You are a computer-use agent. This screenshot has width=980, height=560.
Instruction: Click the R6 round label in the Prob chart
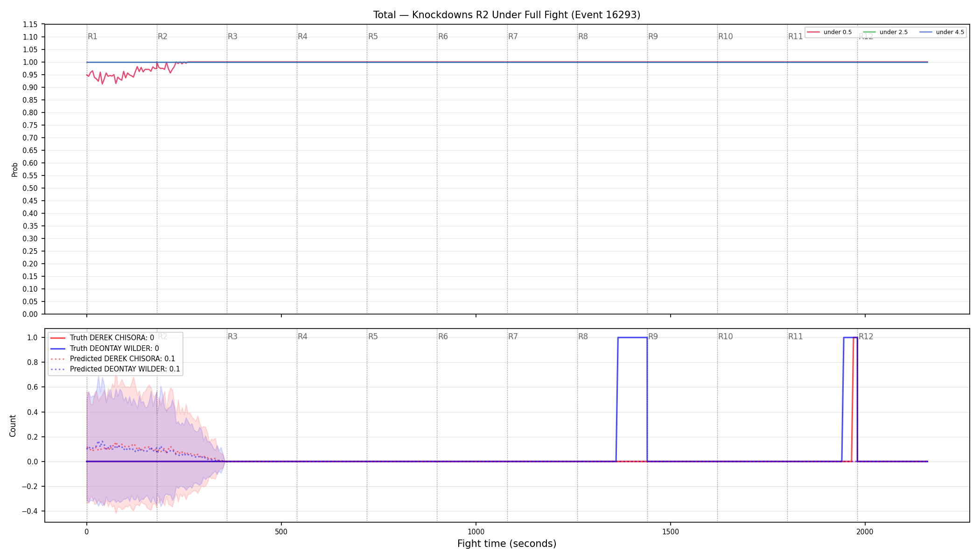tap(443, 36)
